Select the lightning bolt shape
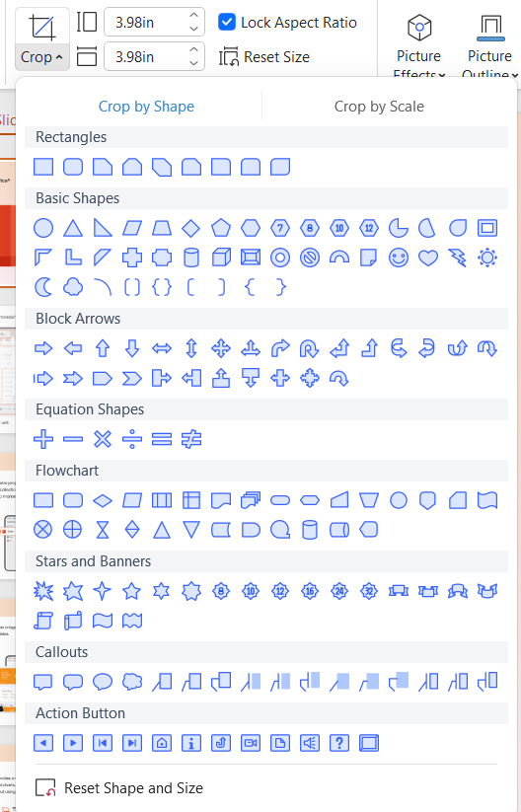The image size is (521, 812). pos(457,258)
